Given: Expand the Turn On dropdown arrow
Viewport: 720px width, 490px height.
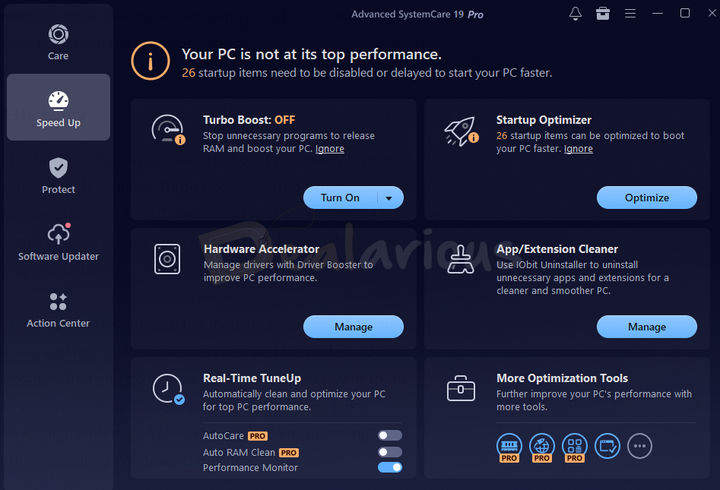Looking at the screenshot, I should (389, 198).
